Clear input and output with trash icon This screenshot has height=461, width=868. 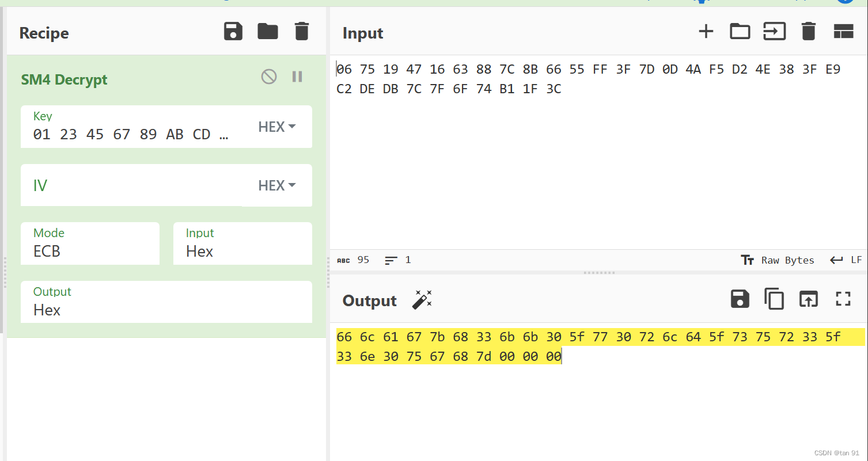(809, 31)
